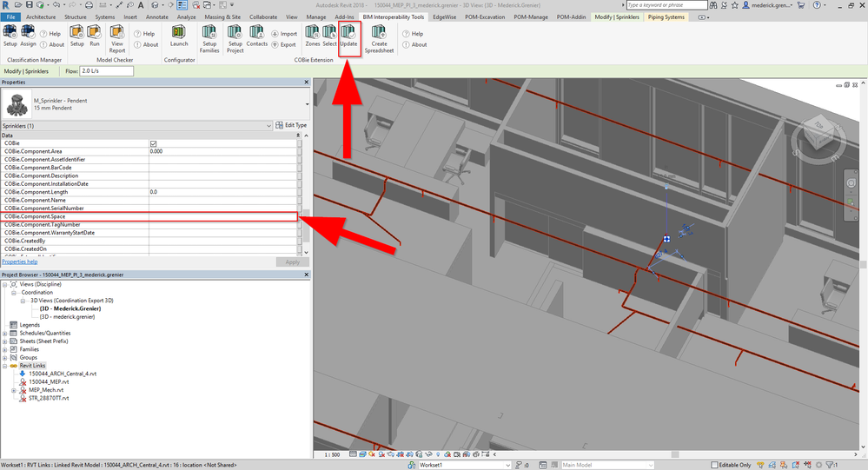This screenshot has width=868, height=470.
Task: Toggle the COBie checkbox in Properties
Action: (x=153, y=143)
